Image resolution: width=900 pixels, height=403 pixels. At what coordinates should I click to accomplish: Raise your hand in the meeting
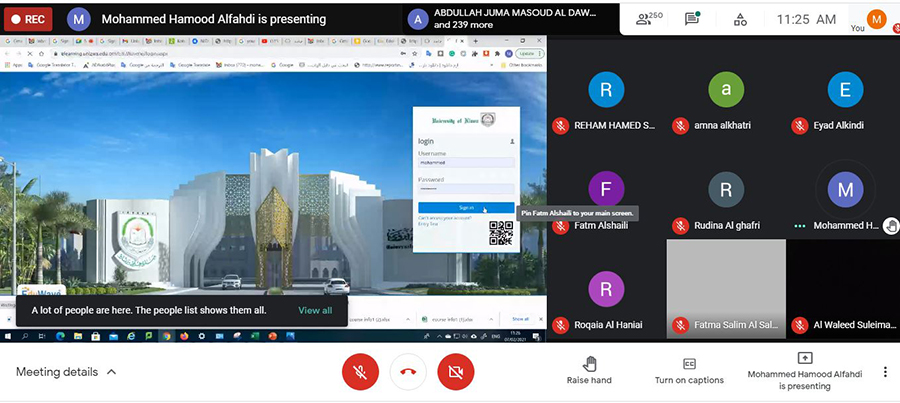pyautogui.click(x=589, y=370)
